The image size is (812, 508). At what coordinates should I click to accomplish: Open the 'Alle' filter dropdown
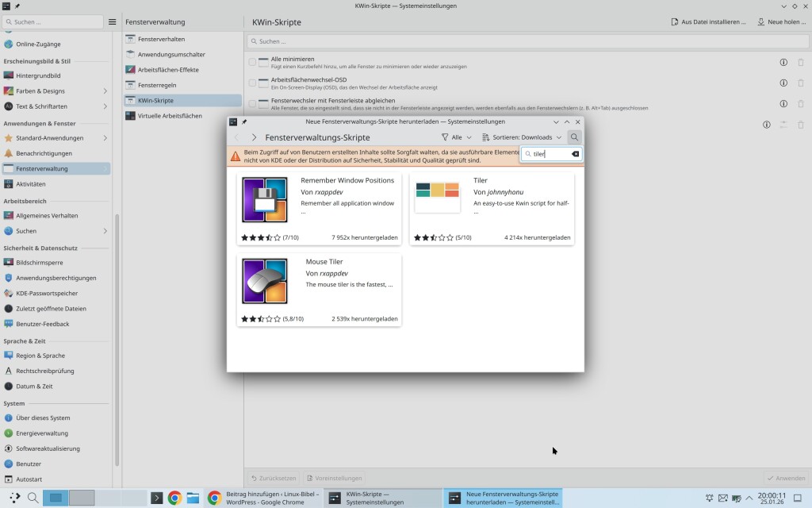[456, 137]
